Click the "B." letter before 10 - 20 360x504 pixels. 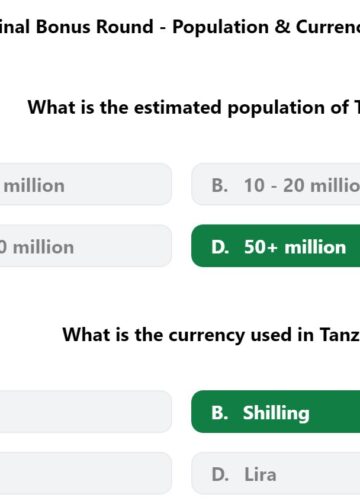click(x=220, y=185)
